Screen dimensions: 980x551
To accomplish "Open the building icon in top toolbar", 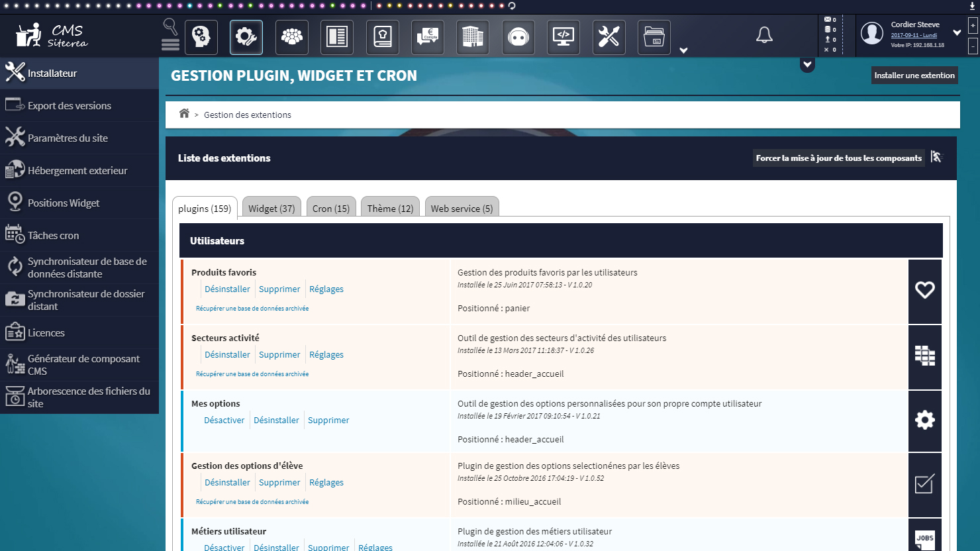I will click(x=472, y=37).
